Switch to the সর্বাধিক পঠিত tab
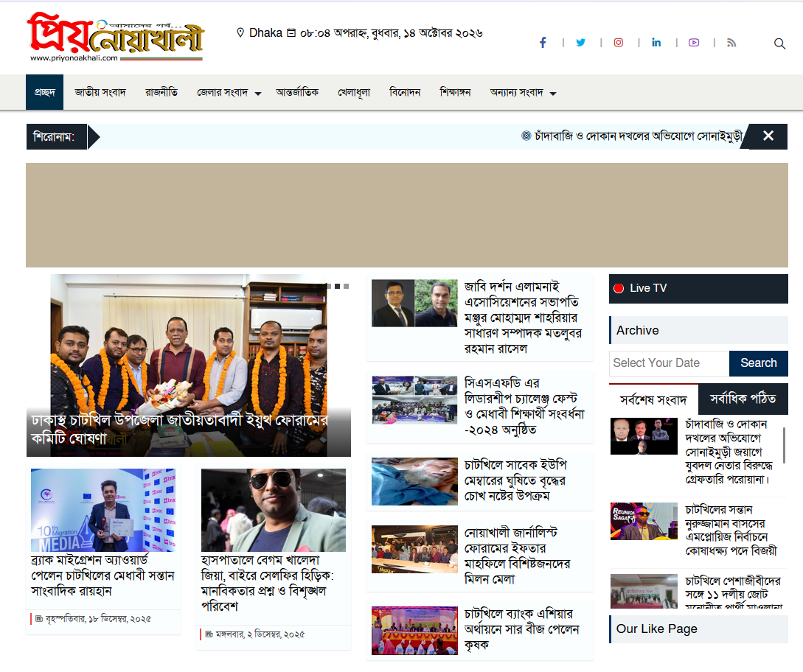 [743, 399]
